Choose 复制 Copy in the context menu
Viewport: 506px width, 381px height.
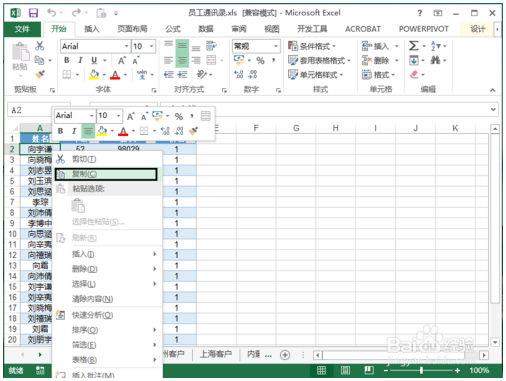coord(106,174)
